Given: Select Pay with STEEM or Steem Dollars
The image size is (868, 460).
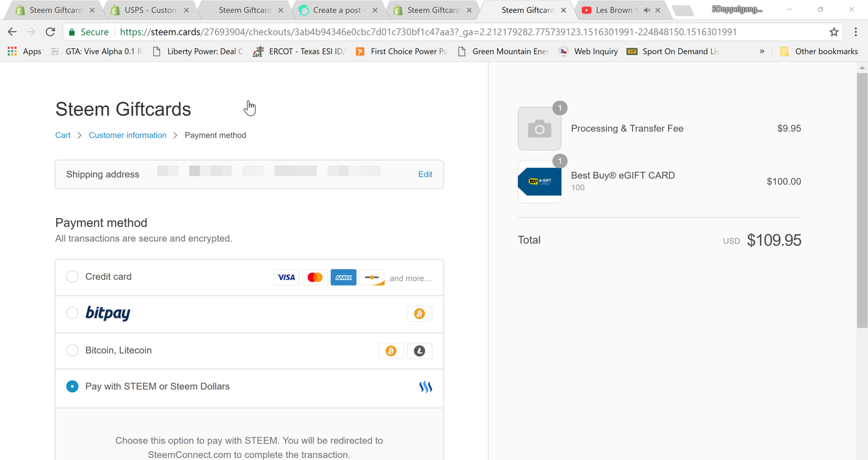Looking at the screenshot, I should click(x=72, y=386).
